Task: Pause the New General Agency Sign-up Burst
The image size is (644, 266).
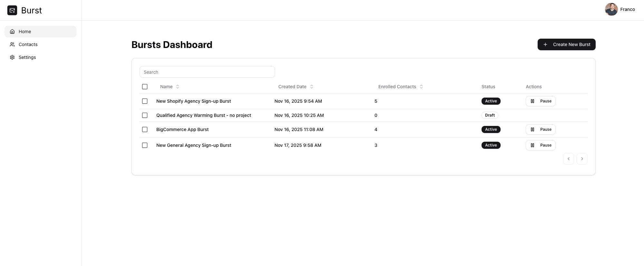Action: (541, 145)
